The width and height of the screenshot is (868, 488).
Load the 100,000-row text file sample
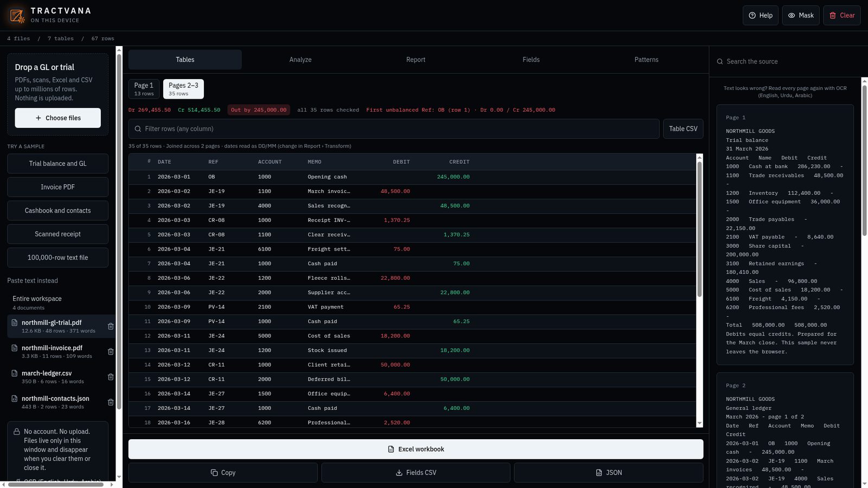pos(58,258)
